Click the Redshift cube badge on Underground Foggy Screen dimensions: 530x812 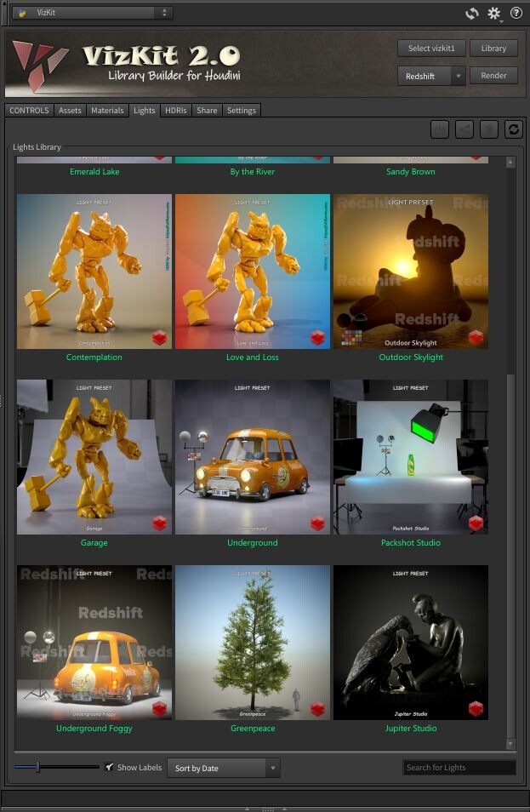tap(159, 708)
